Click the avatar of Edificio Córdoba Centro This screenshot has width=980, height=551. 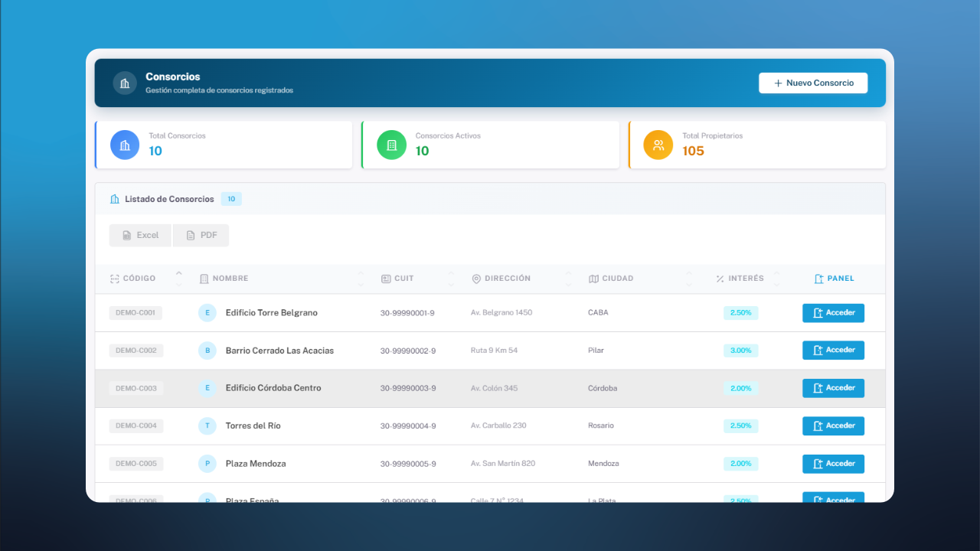[207, 388]
